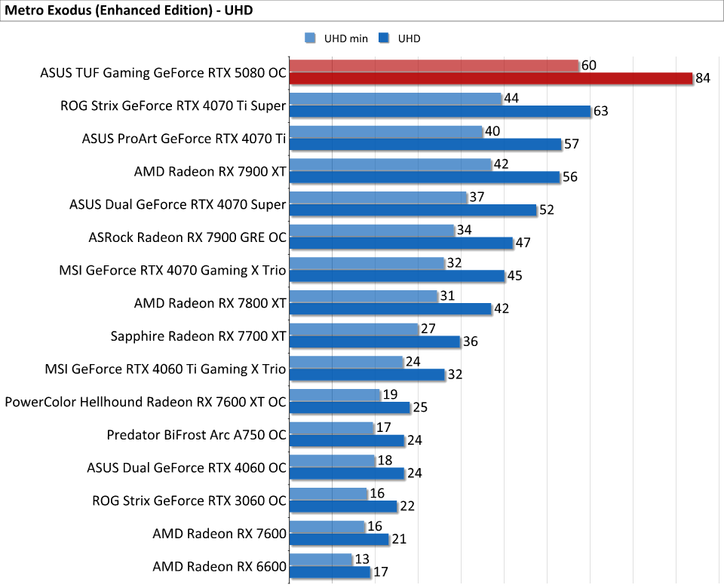Click the UHD min bar valued 17 for Arc A750

(332, 428)
